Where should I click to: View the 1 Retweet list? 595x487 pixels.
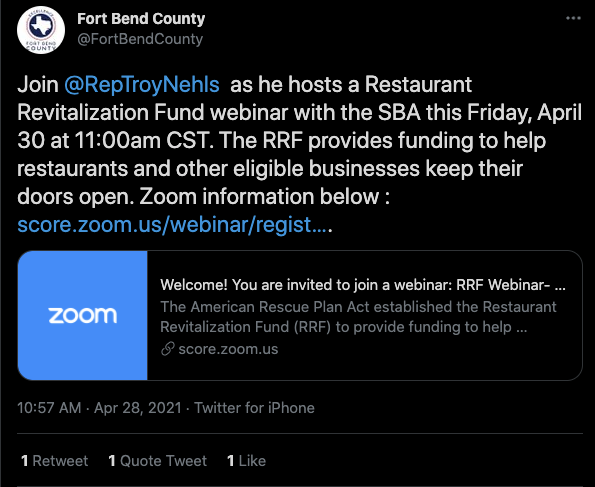click(55, 461)
